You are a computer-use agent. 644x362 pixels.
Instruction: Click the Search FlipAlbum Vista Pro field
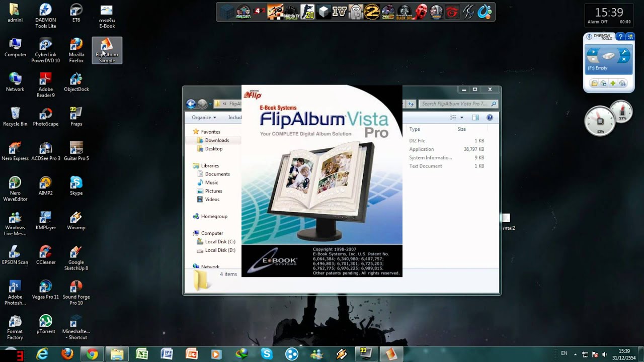(x=458, y=104)
